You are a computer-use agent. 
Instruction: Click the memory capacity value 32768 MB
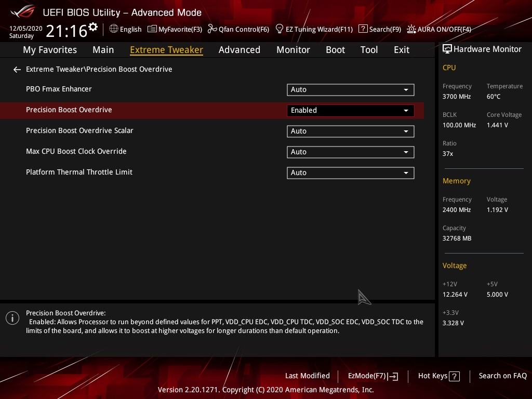click(457, 238)
